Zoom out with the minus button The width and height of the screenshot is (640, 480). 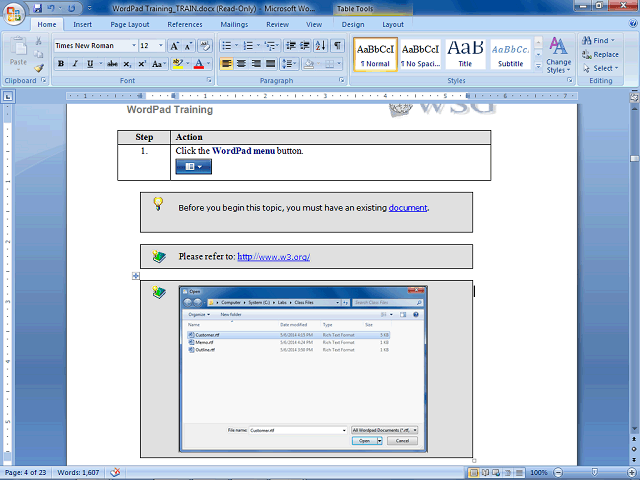tap(558, 472)
